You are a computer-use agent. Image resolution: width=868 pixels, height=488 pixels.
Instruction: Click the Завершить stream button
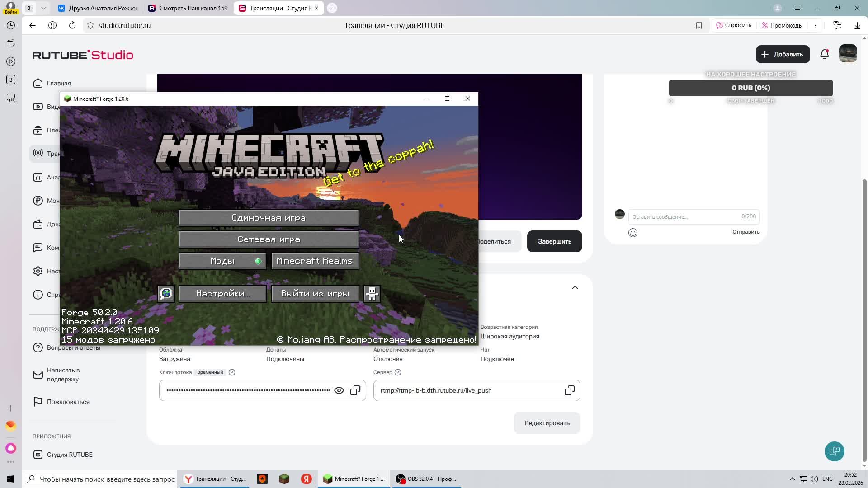pos(554,241)
